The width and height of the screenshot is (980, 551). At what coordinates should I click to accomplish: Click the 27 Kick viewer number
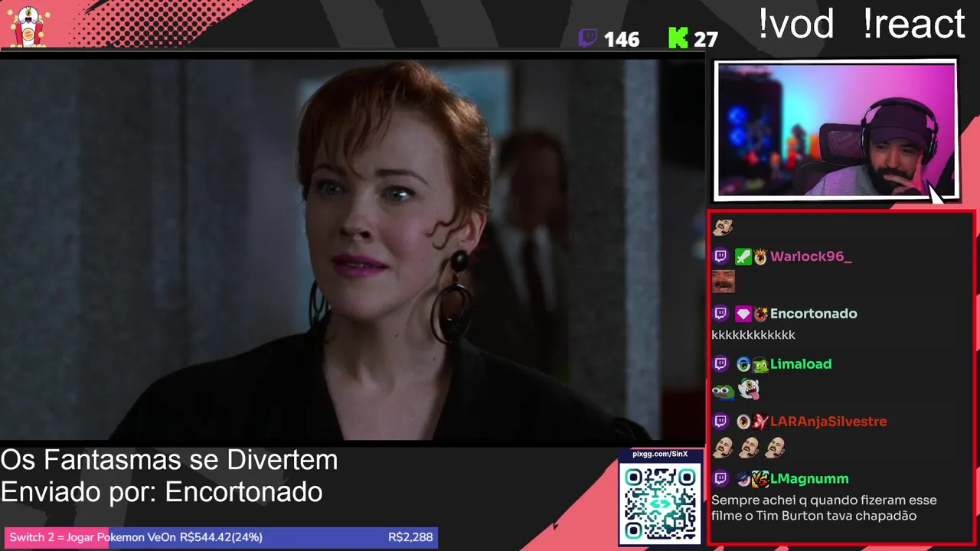[706, 40]
